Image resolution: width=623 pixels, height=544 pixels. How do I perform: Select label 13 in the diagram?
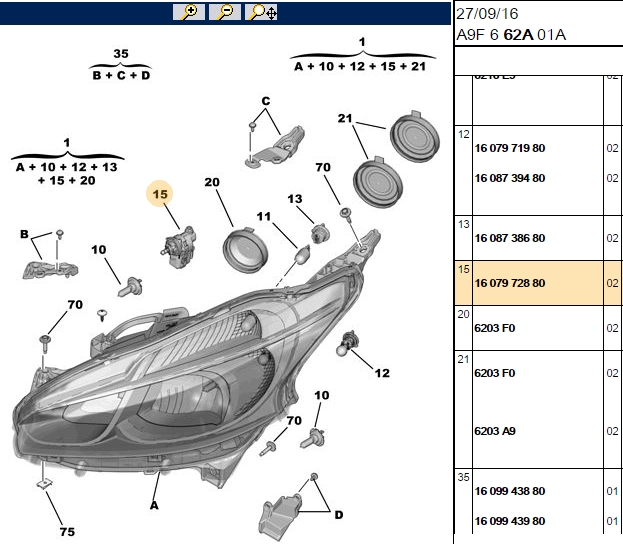pos(295,199)
